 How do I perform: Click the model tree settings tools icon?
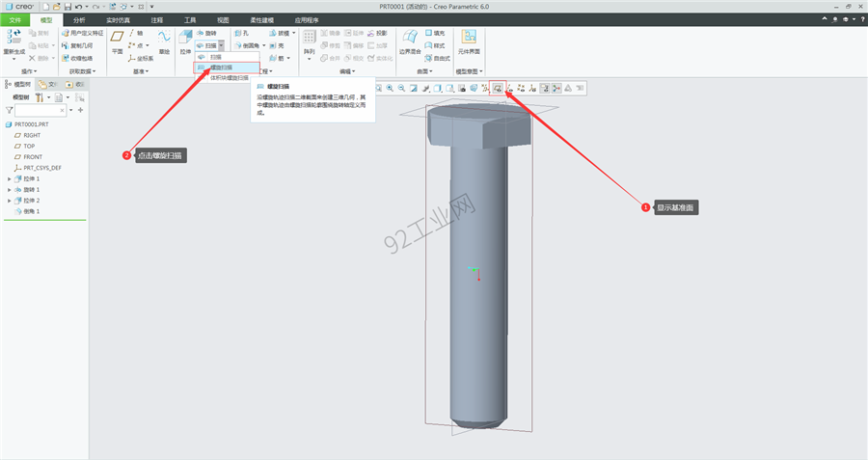(40, 97)
